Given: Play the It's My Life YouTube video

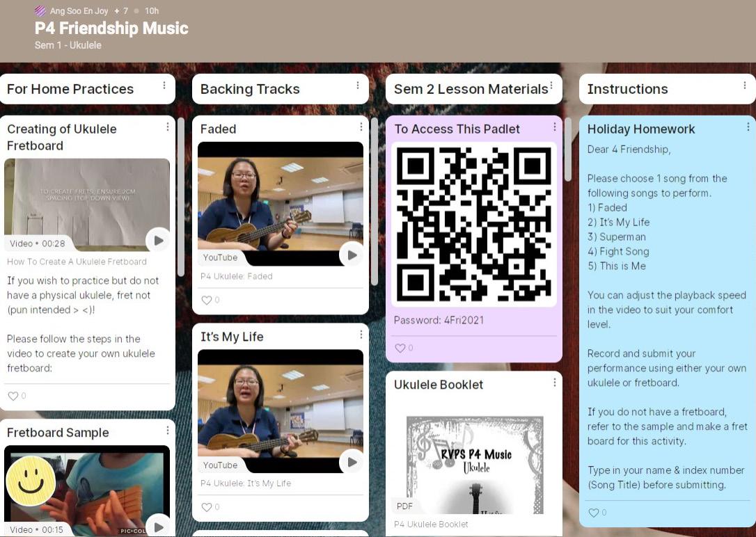Looking at the screenshot, I should pos(352,462).
